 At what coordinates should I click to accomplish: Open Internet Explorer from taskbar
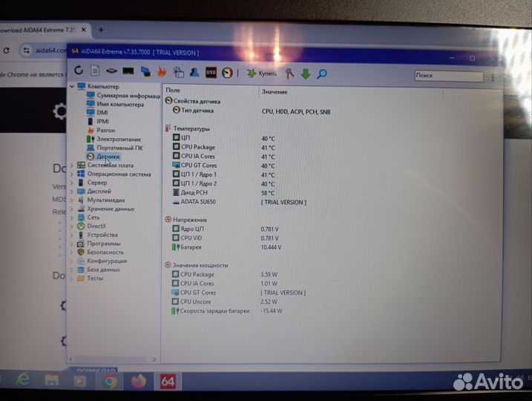tap(24, 379)
